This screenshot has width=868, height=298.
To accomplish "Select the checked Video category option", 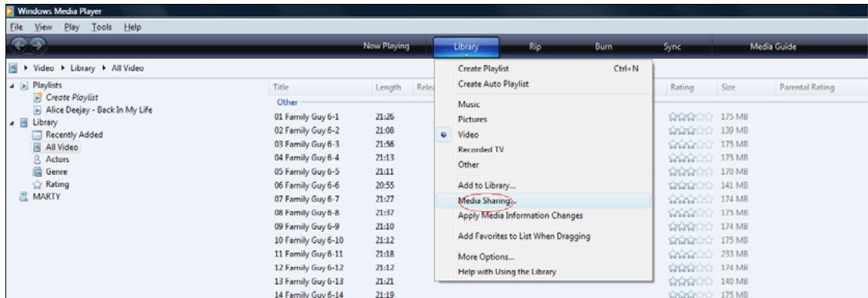I will 543,134.
